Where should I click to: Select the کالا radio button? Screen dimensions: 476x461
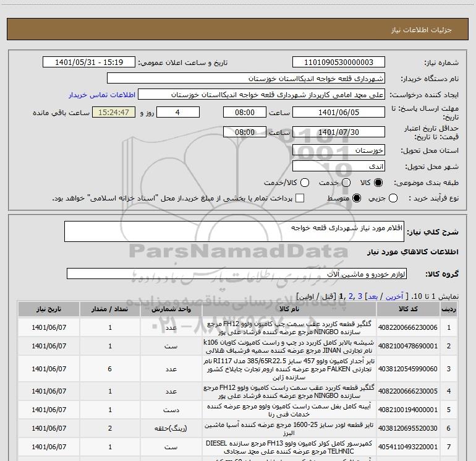tap(378, 183)
